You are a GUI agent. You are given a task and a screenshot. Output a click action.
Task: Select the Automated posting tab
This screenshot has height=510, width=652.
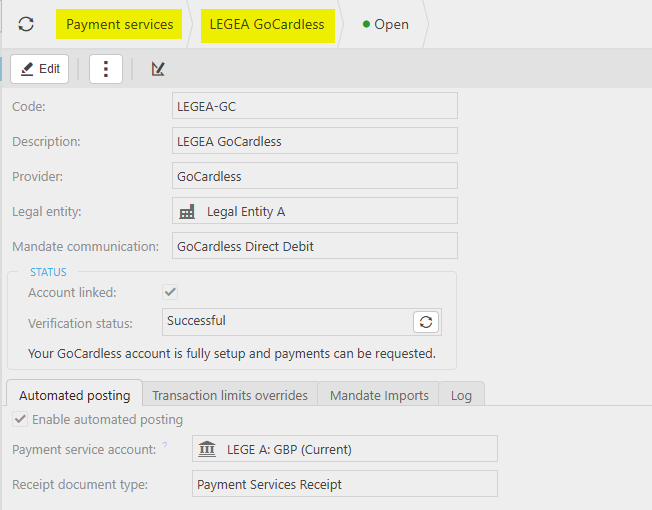(x=74, y=395)
